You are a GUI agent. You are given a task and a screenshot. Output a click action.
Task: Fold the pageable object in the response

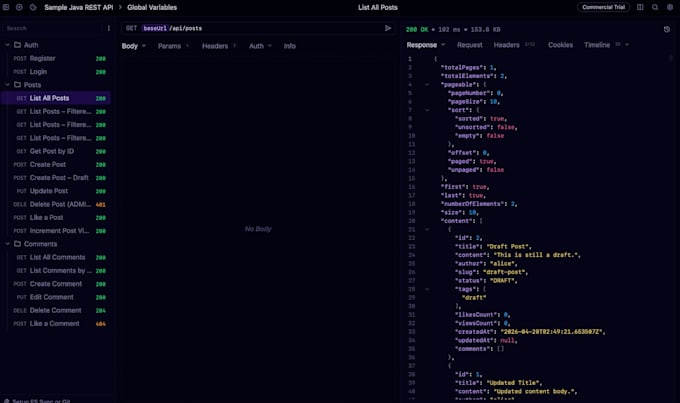[427, 85]
